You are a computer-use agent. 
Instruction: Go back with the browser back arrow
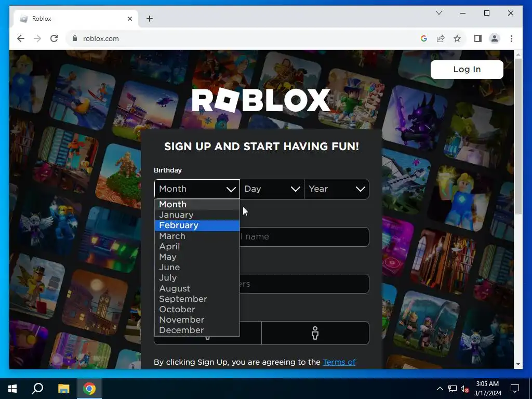pyautogui.click(x=21, y=38)
